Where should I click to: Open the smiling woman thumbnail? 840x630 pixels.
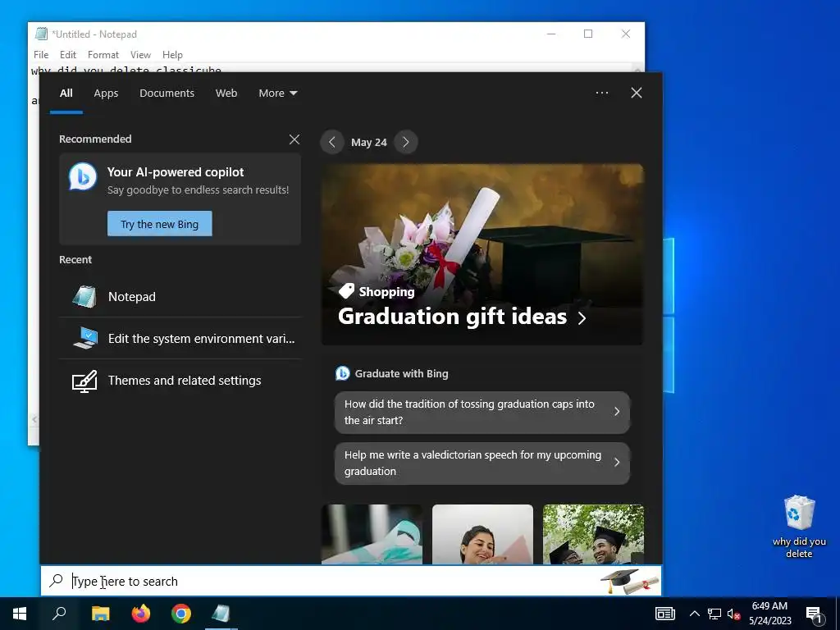tap(482, 534)
